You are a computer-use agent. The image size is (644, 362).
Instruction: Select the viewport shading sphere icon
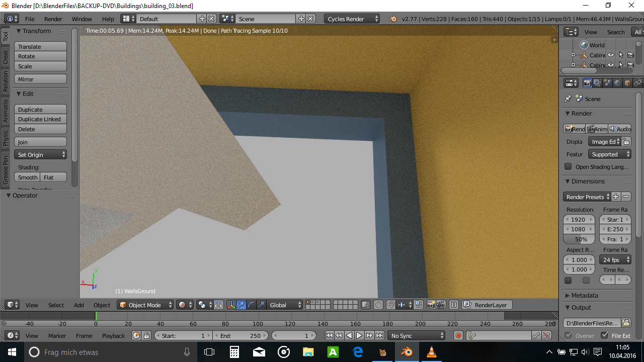185,305
